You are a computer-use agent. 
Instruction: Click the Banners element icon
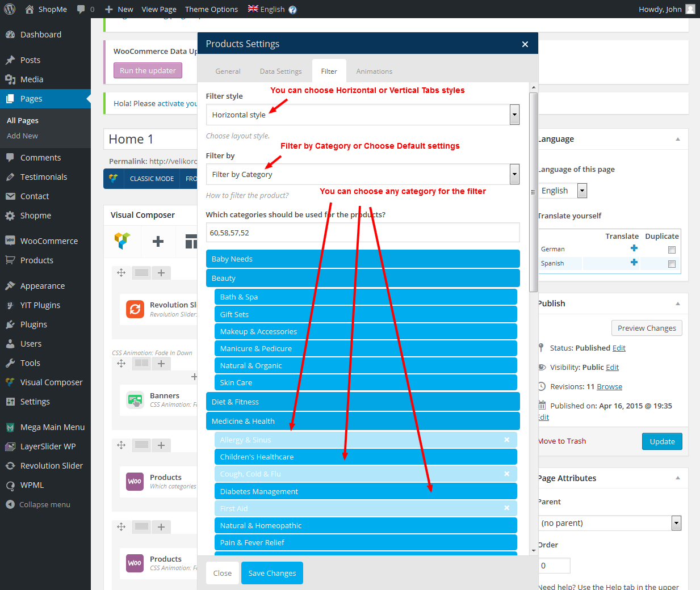click(135, 400)
